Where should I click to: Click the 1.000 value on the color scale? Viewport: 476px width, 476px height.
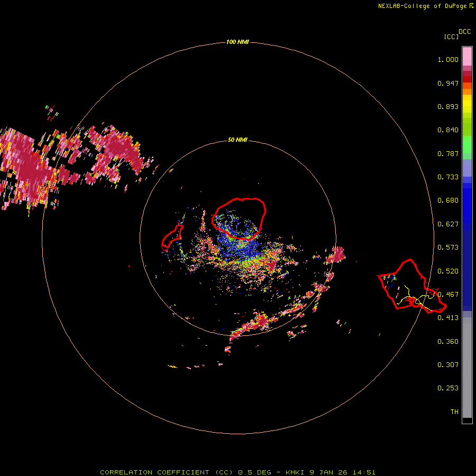pyautogui.click(x=448, y=59)
